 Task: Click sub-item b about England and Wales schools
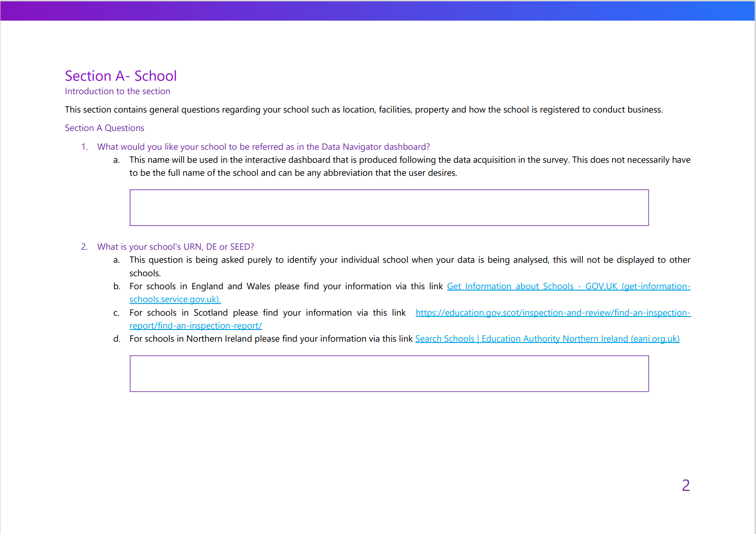tap(287, 286)
